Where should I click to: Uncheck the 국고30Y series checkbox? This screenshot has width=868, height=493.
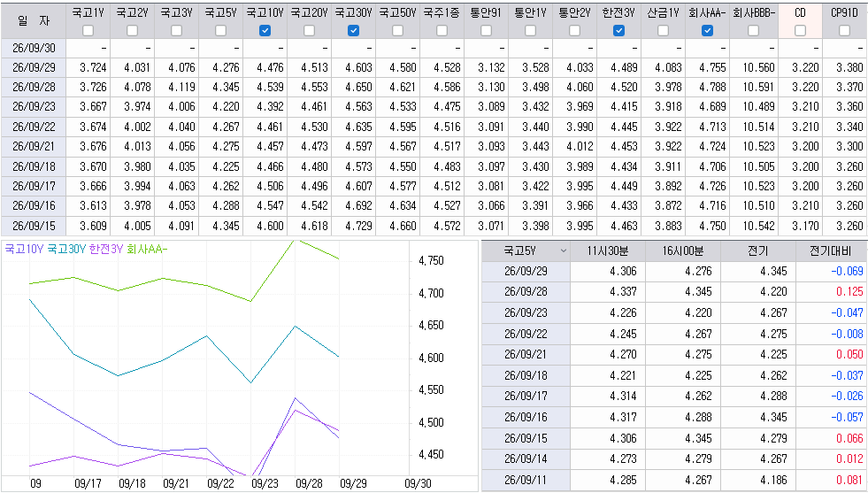354,31
